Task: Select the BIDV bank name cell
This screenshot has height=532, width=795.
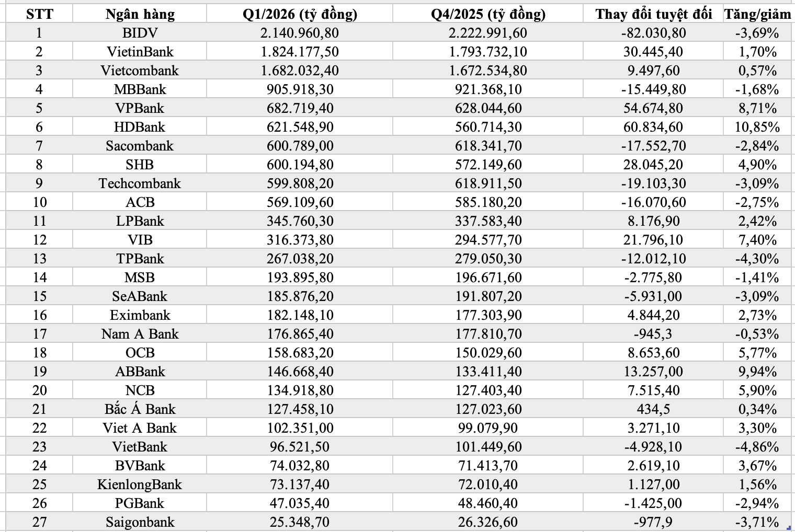Action: click(140, 33)
